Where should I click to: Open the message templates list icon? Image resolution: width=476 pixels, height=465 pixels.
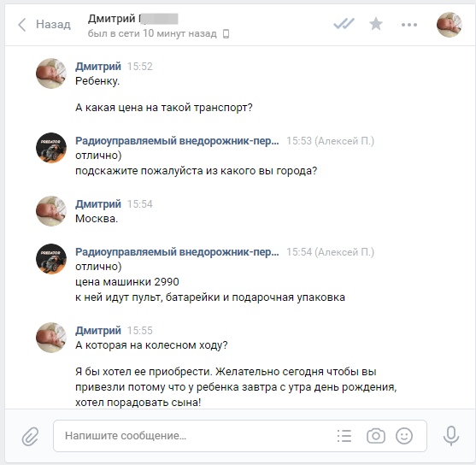click(344, 436)
